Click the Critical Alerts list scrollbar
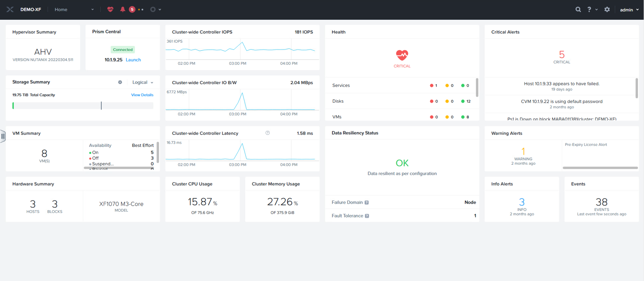 (x=637, y=88)
